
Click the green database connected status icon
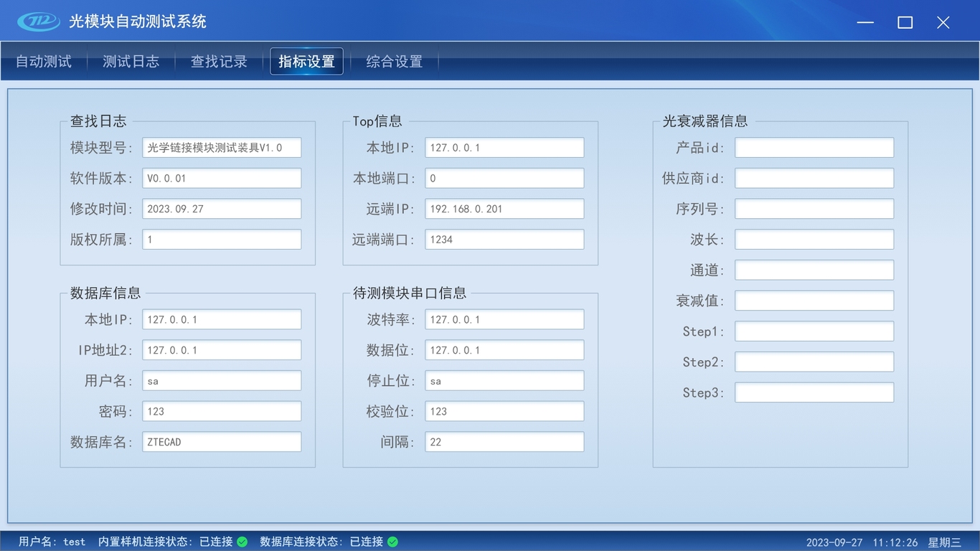(392, 542)
